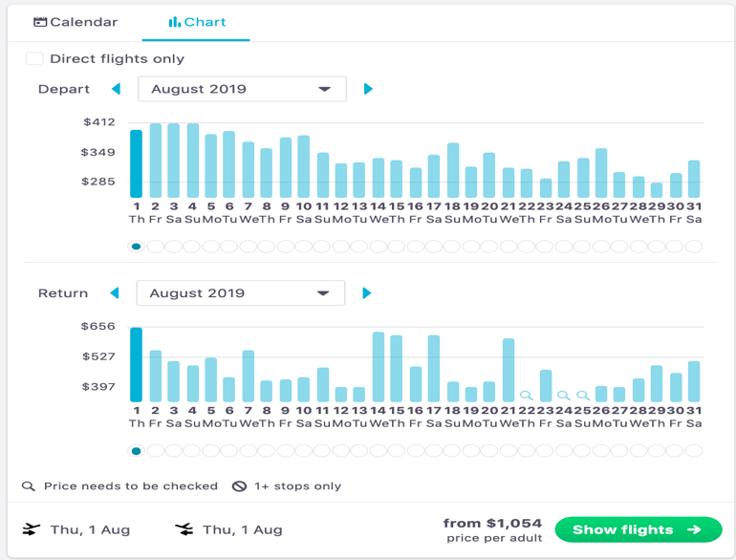Select return radio dot for day 31
Image resolution: width=736 pixels, height=560 pixels.
(x=694, y=451)
